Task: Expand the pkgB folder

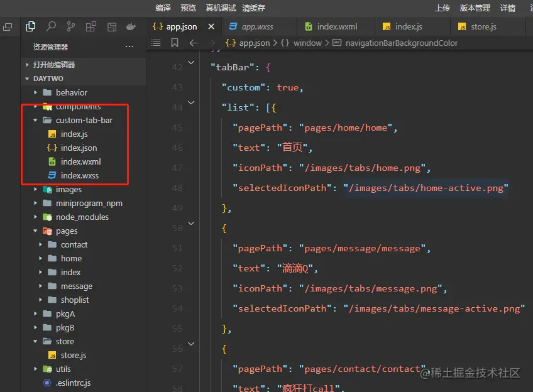Action: pyautogui.click(x=83, y=327)
